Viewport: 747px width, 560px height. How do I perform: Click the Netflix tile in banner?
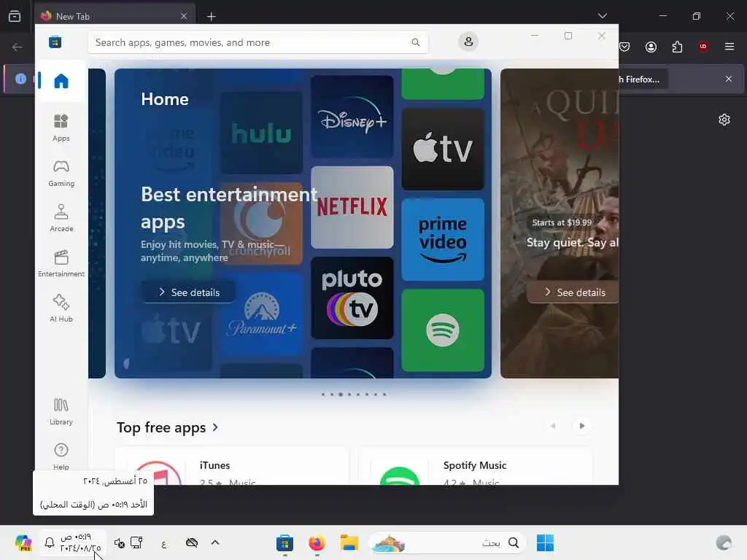pyautogui.click(x=352, y=207)
